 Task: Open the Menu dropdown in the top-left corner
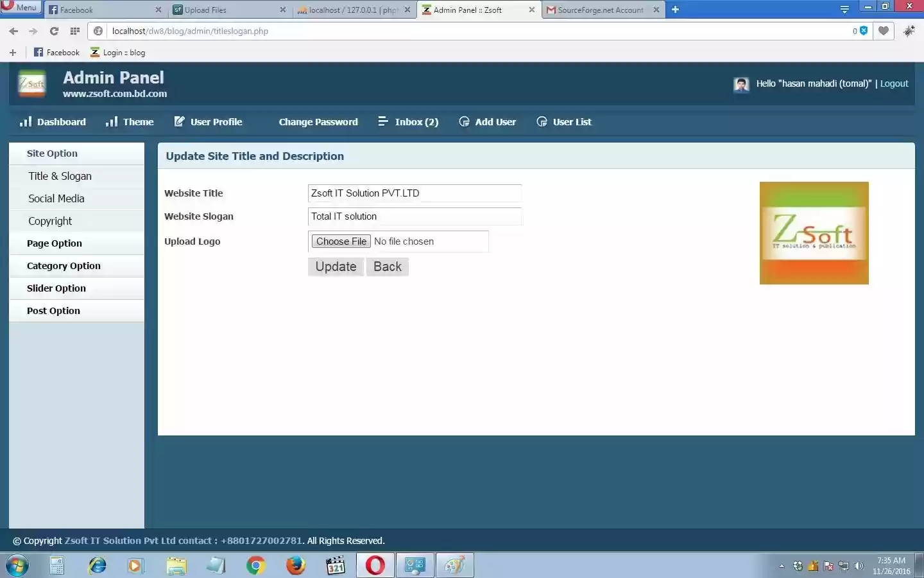(x=20, y=7)
